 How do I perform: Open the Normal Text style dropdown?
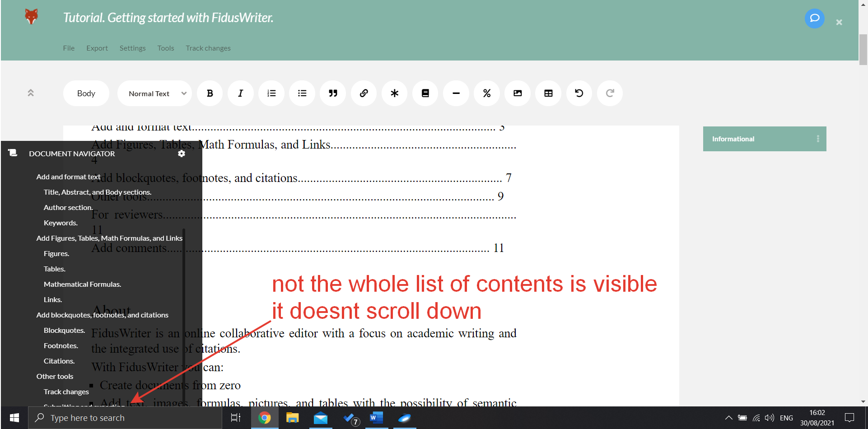154,93
